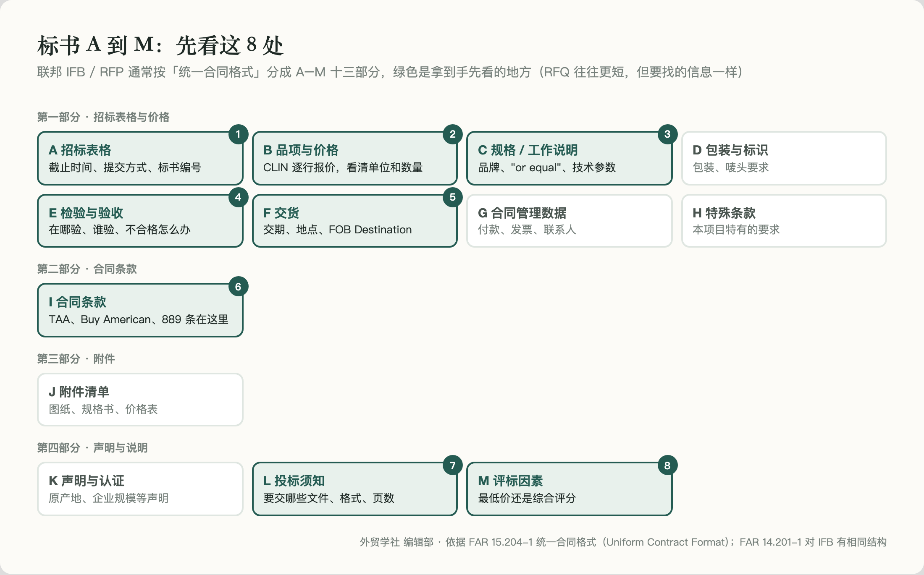Click the heading "第一部分 · 招标表格与价格"
The image size is (924, 575).
click(103, 117)
